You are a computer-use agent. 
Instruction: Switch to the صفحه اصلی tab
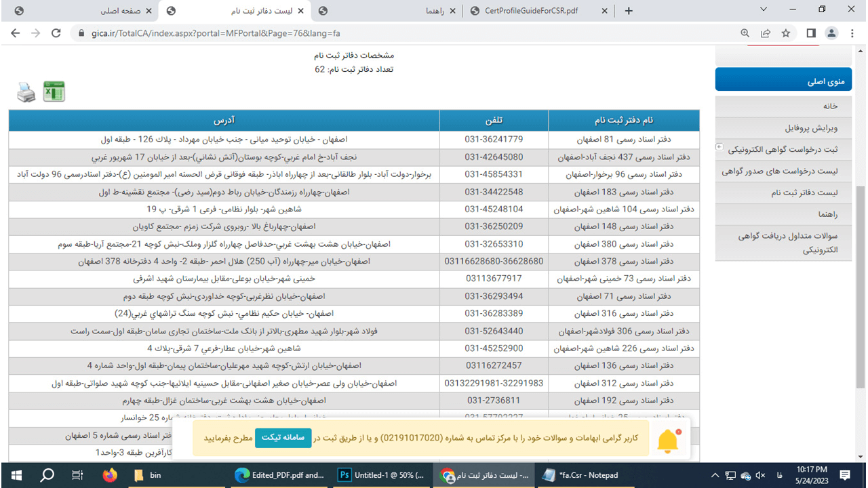click(121, 11)
